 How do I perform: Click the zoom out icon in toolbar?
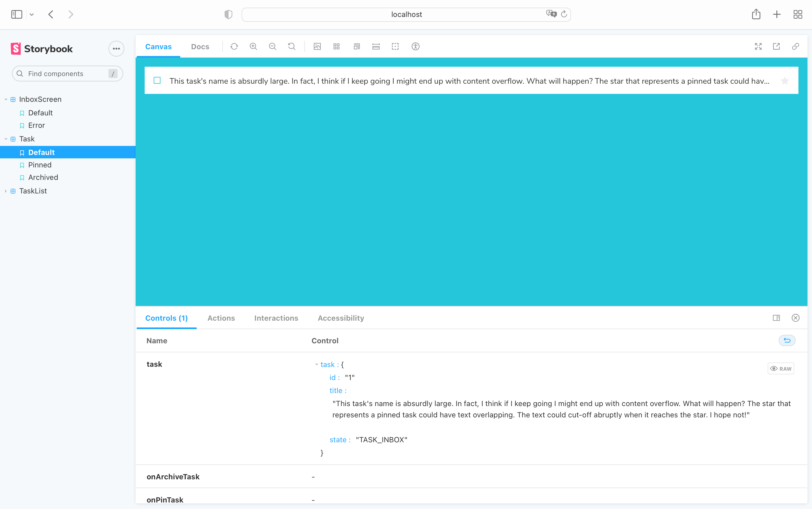[x=272, y=46]
